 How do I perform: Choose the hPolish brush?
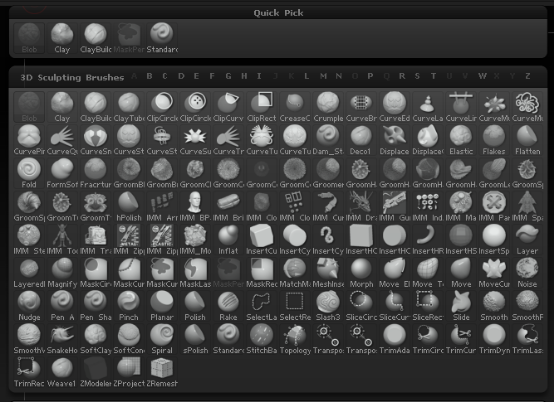(x=129, y=207)
